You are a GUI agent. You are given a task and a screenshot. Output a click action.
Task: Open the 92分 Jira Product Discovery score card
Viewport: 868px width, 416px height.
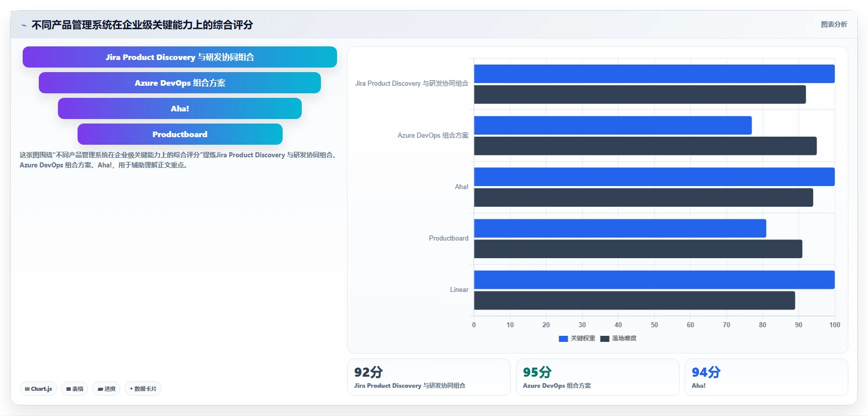tap(429, 377)
